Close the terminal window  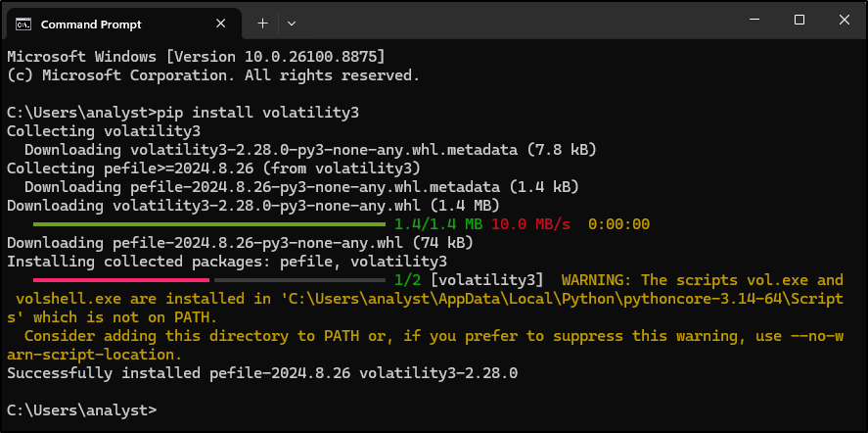click(844, 20)
